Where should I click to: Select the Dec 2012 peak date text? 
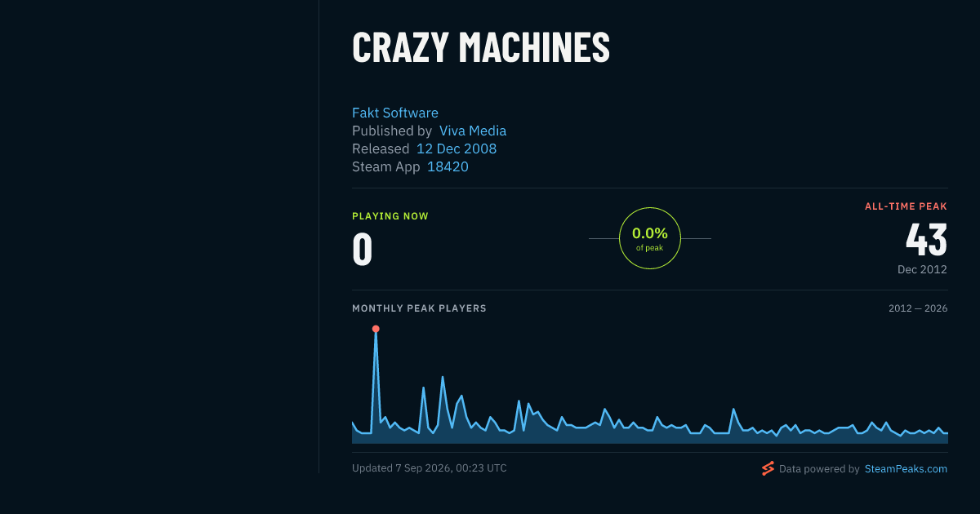pos(922,269)
